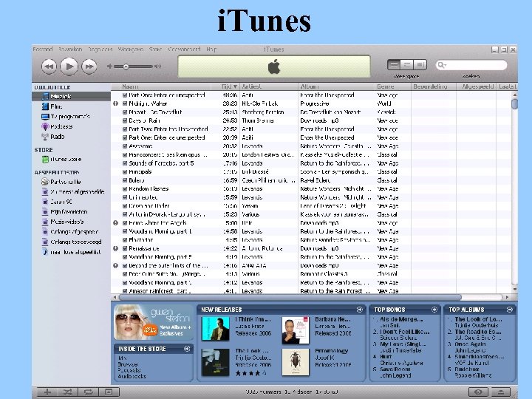This screenshot has height=399, width=532.
Task: Uncheck the Awesome song checkbox
Action: [125, 146]
